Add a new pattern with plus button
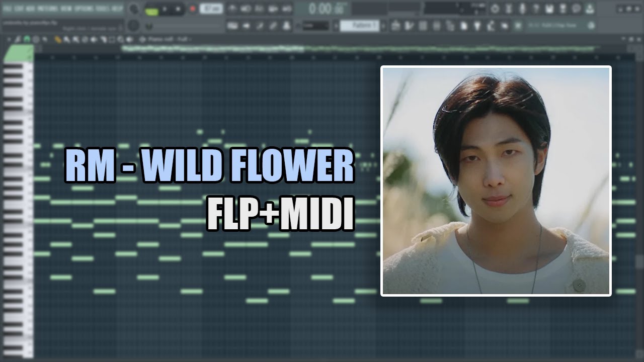644x362 pixels. coord(383,26)
